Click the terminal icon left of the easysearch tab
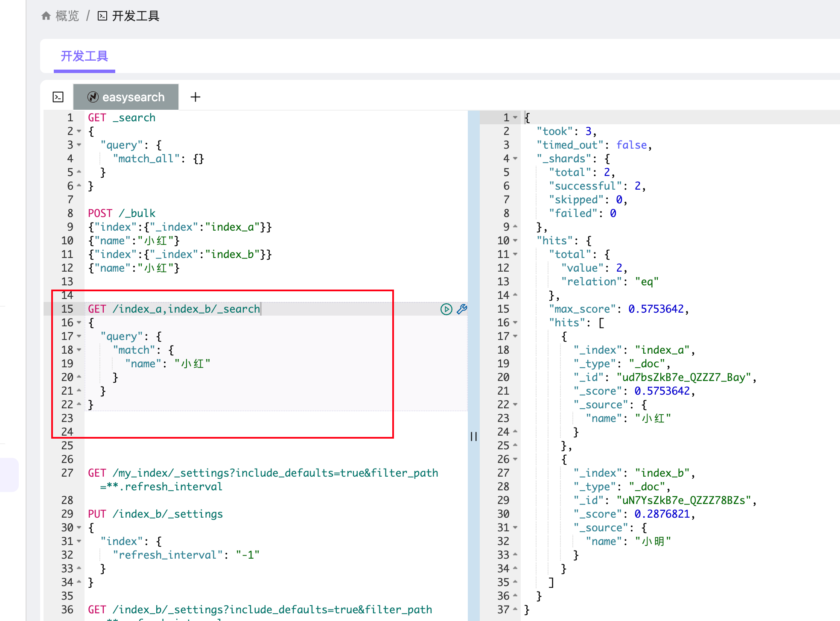 tap(58, 97)
